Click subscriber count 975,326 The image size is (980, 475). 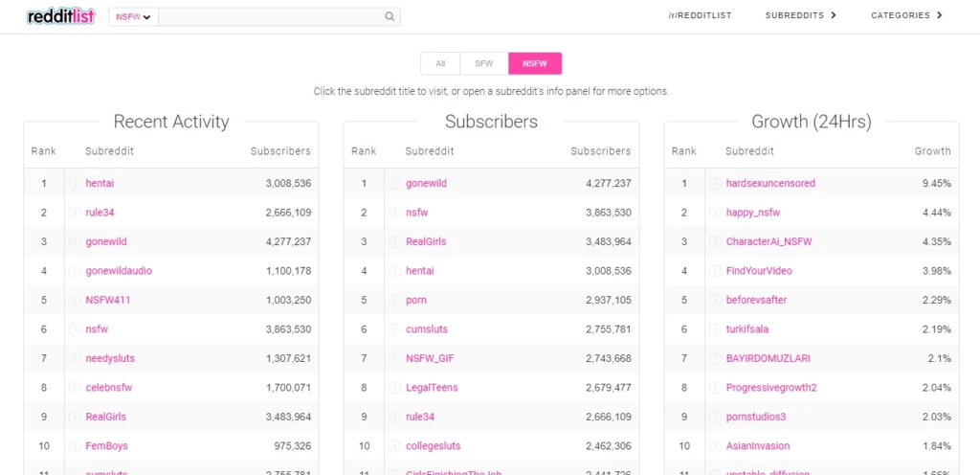tap(293, 445)
